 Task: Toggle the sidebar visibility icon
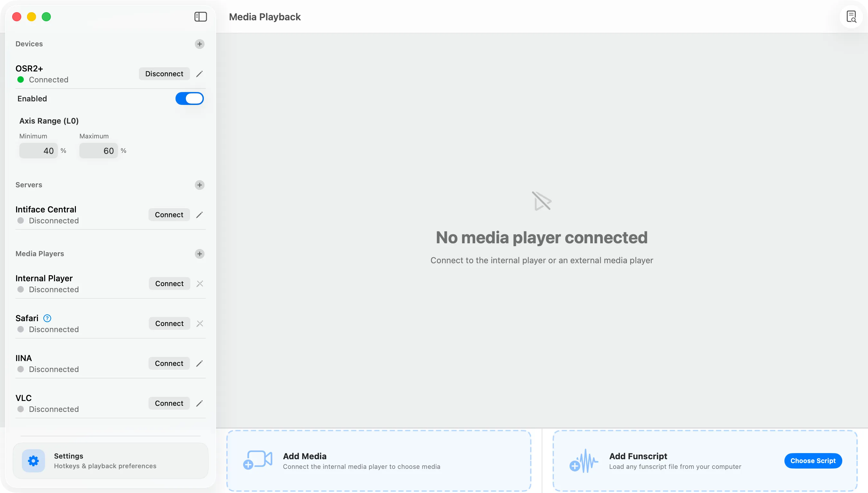click(201, 17)
